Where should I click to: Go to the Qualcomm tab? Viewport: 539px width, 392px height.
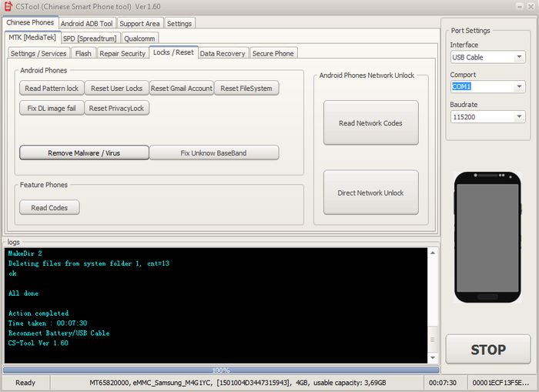[139, 38]
